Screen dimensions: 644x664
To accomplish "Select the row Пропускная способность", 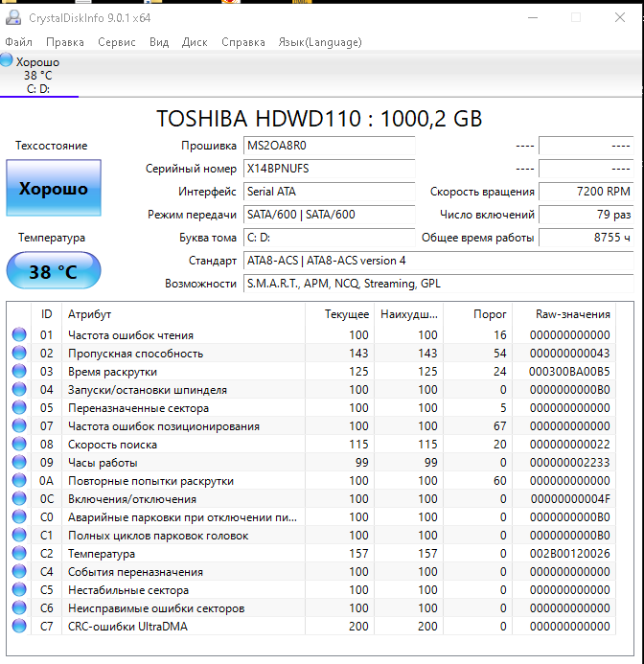I will pyautogui.click(x=311, y=353).
